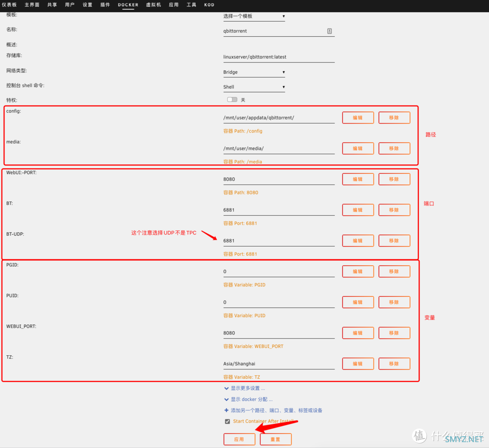
Task: Click 移除 for the BT-UDP row
Action: pyautogui.click(x=394, y=241)
